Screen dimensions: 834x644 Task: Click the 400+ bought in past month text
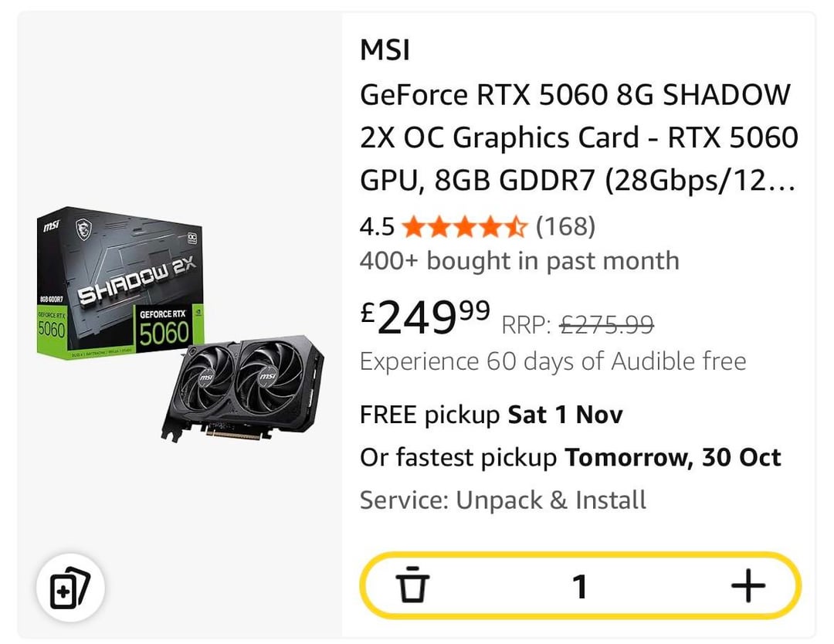click(x=519, y=261)
